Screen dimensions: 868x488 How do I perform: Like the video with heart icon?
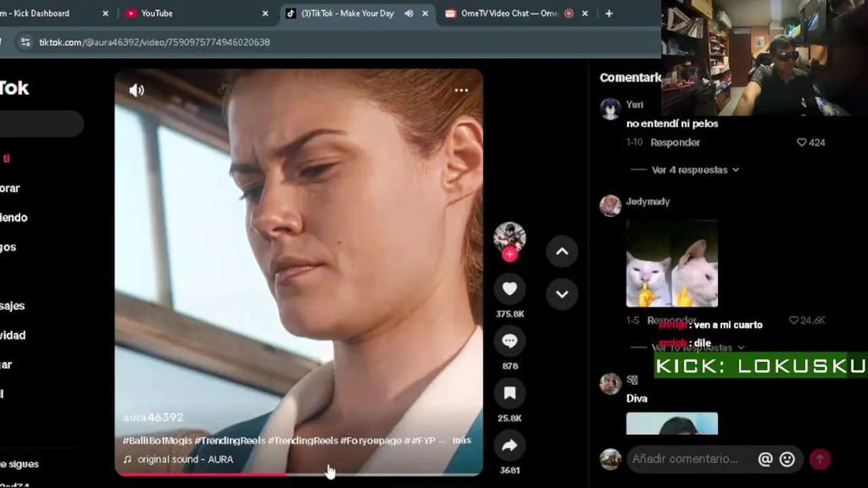(509, 289)
